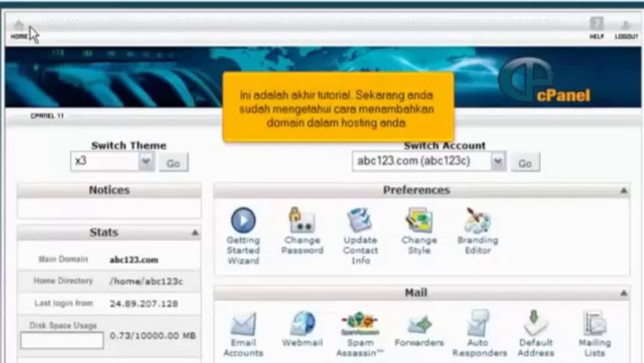Open Change Style option

coord(419,231)
